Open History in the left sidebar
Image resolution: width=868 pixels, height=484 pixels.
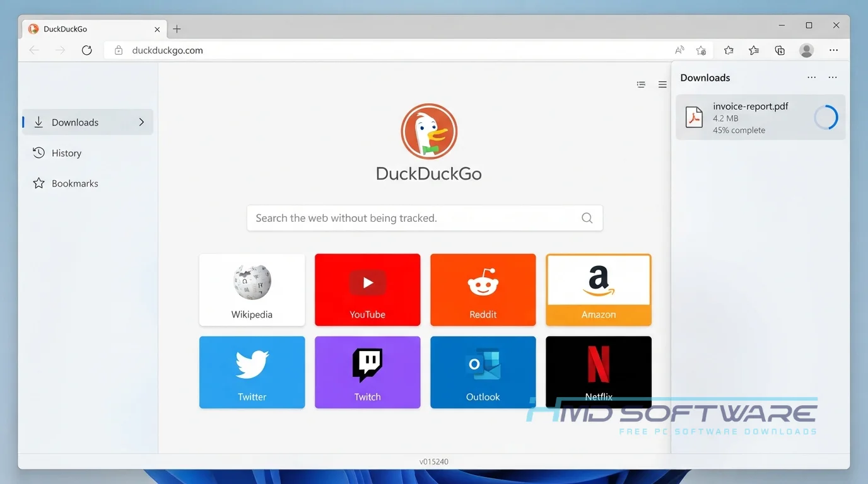click(x=88, y=153)
